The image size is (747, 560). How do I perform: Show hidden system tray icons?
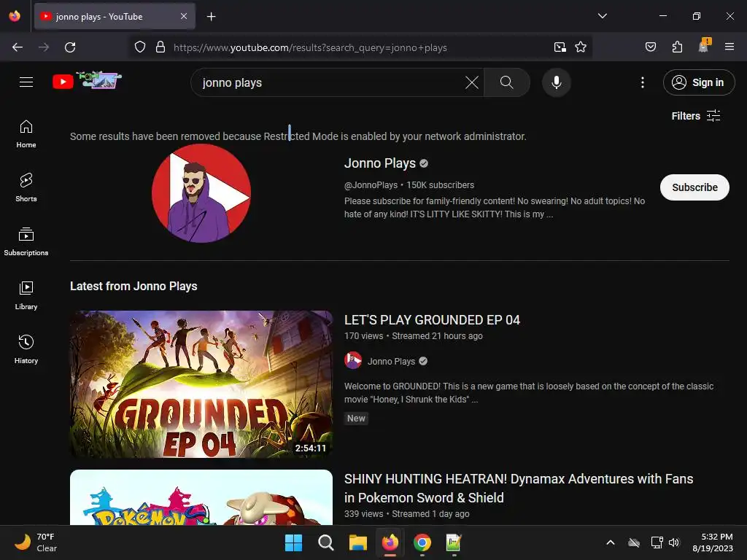pos(611,542)
